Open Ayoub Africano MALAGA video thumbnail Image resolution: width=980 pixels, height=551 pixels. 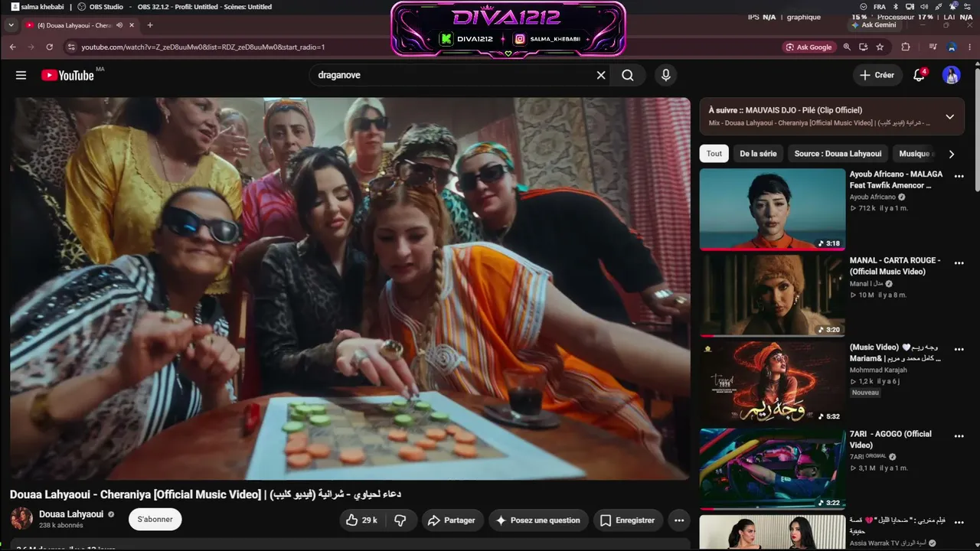click(773, 210)
